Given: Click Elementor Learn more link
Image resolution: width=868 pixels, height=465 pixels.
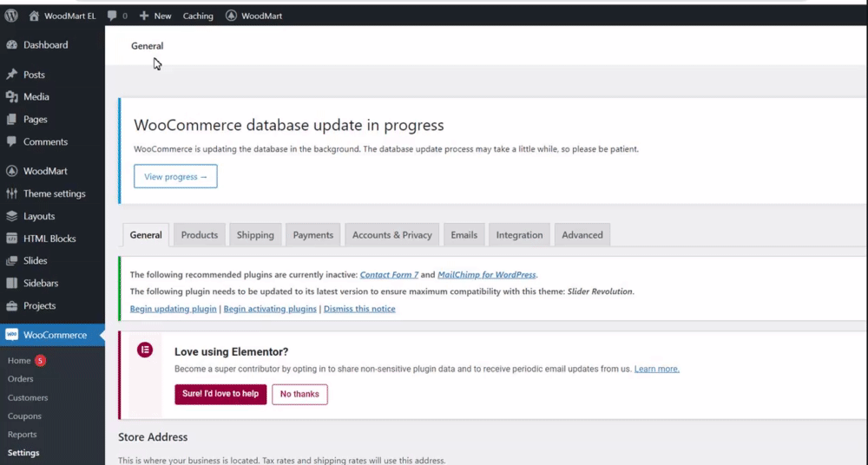Looking at the screenshot, I should pos(656,369).
